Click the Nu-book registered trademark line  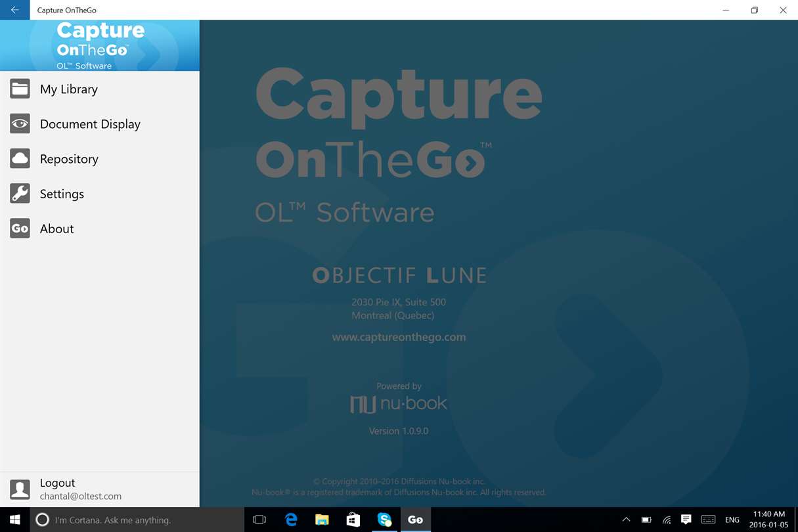click(x=399, y=492)
